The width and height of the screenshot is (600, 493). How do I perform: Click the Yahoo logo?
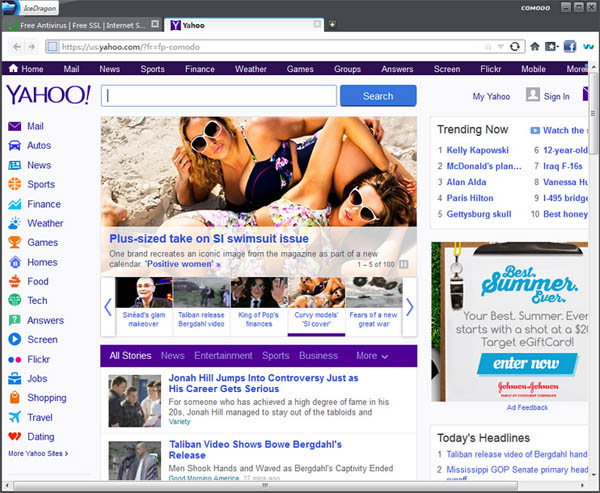pyautogui.click(x=49, y=95)
